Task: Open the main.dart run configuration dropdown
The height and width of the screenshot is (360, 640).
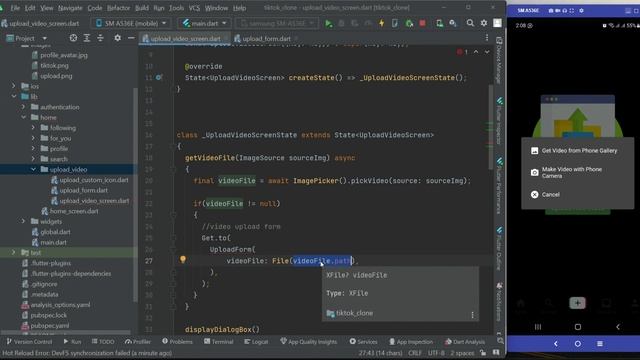Action: (x=204, y=23)
